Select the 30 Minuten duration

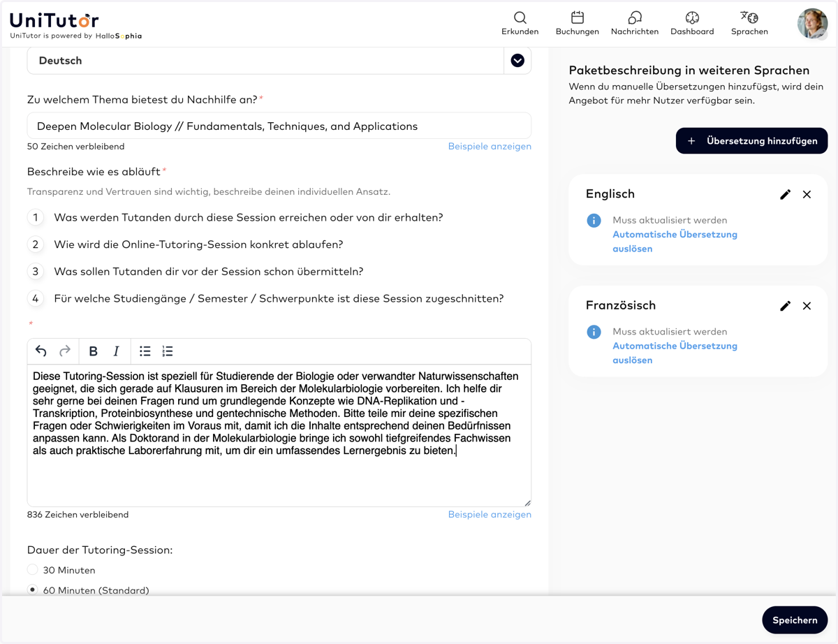tap(33, 570)
